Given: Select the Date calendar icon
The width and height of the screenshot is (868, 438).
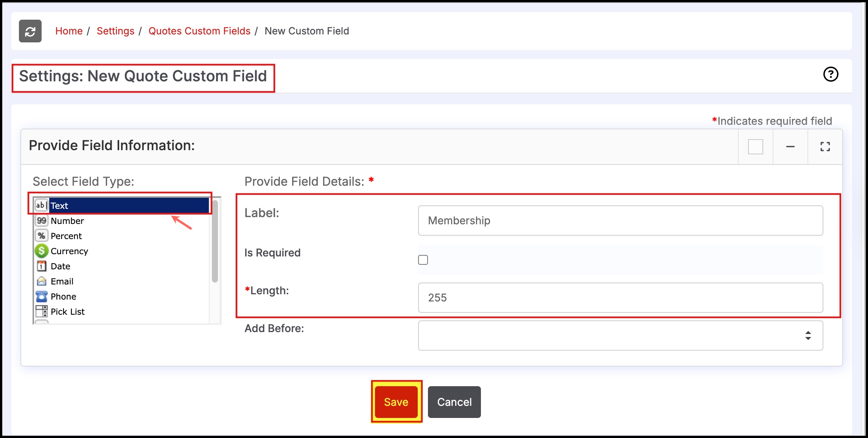Looking at the screenshot, I should (42, 266).
